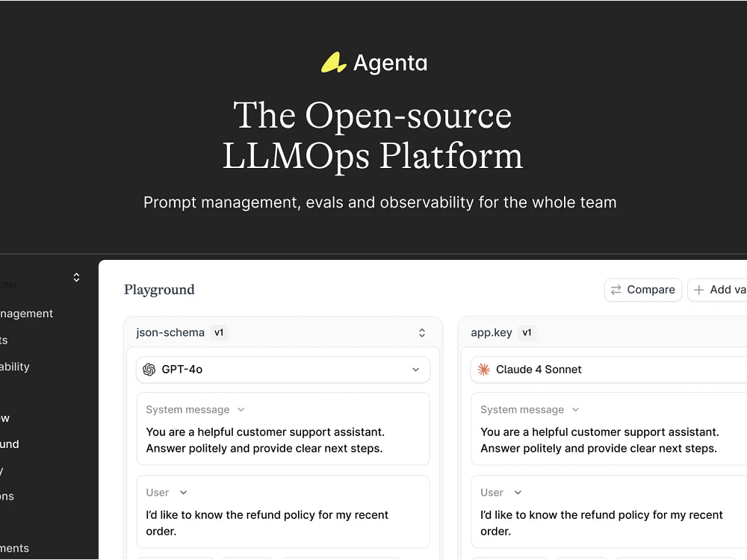Click the Playground heading

[x=159, y=290]
